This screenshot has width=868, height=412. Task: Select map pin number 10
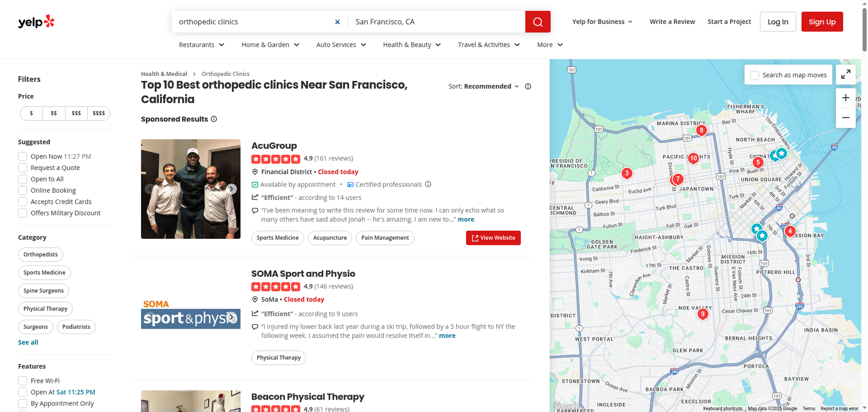693,159
